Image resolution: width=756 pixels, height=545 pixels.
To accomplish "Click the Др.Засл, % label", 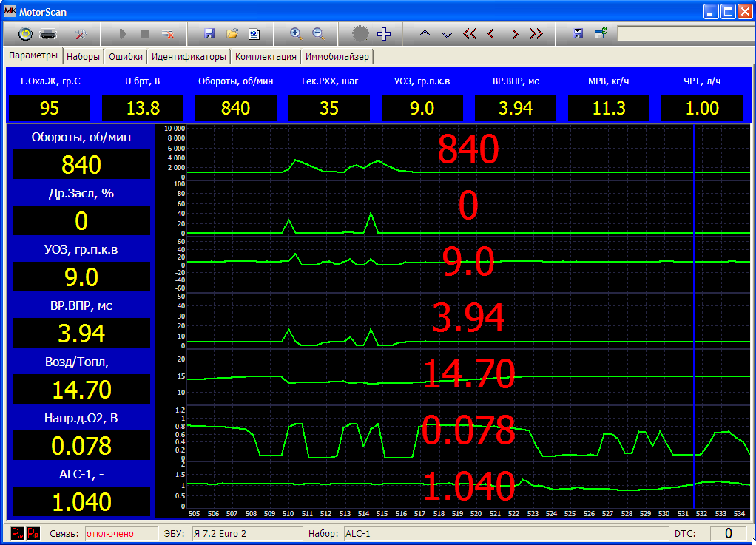I will 81,193.
